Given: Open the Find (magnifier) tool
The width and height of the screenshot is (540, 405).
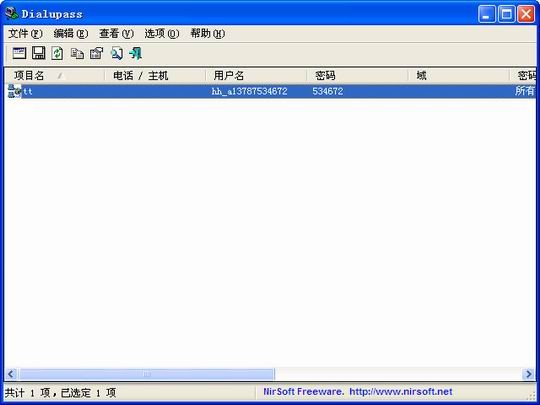Looking at the screenshot, I should click(116, 53).
